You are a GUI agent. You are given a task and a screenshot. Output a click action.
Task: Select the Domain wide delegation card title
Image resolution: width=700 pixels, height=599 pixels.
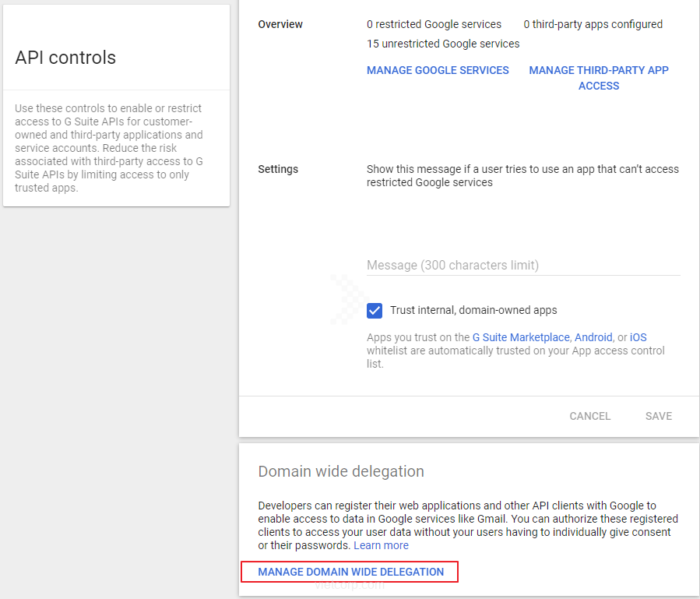341,471
